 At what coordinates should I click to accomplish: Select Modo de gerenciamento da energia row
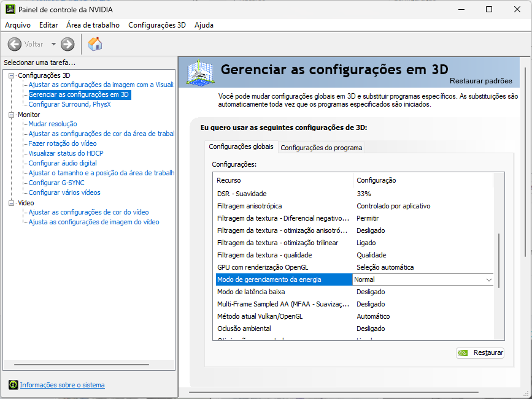[x=355, y=279]
